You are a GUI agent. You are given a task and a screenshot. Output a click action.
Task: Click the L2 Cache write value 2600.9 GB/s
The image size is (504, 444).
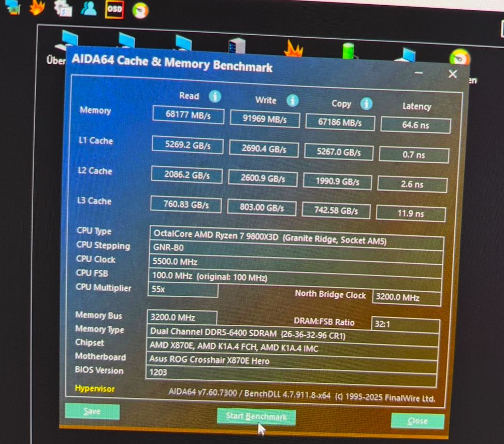(x=263, y=178)
